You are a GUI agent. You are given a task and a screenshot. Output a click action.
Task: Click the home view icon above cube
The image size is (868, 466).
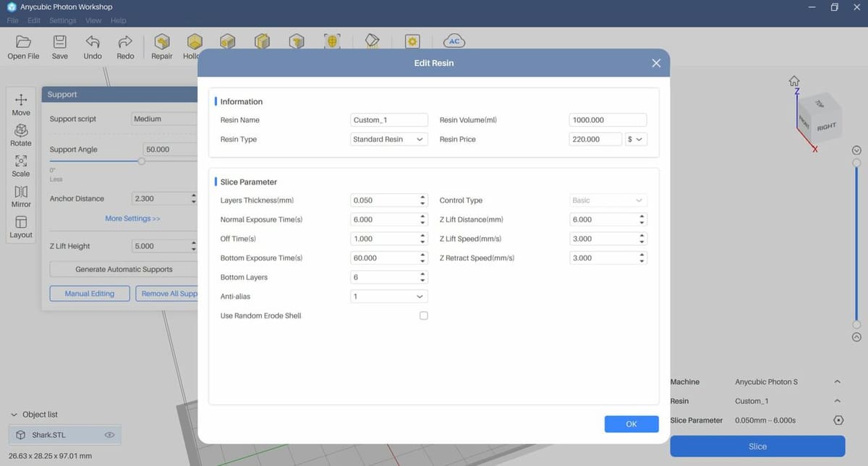click(x=794, y=80)
